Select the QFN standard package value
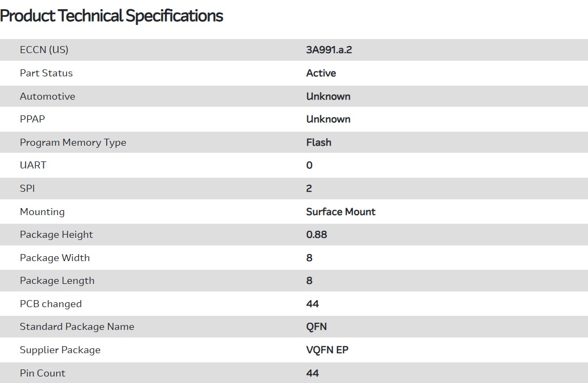The width and height of the screenshot is (588, 383). [x=316, y=327]
